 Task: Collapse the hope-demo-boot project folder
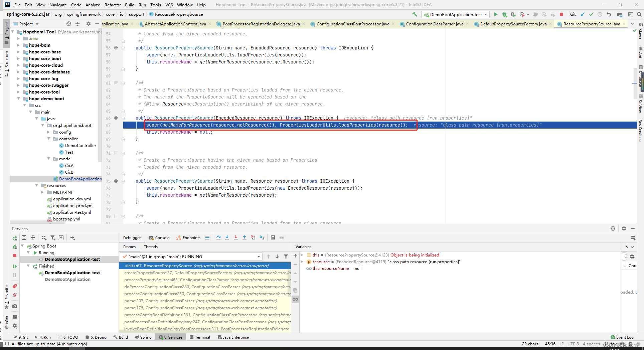pyautogui.click(x=19, y=99)
